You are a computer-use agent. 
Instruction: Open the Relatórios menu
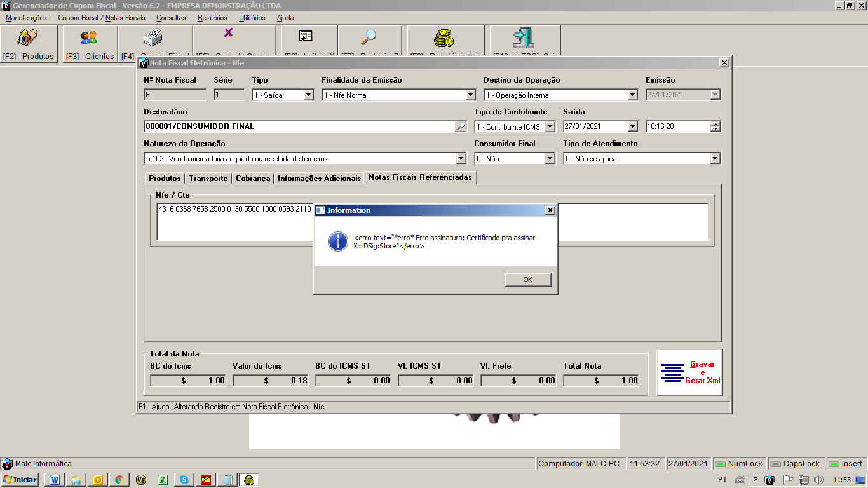tap(212, 18)
